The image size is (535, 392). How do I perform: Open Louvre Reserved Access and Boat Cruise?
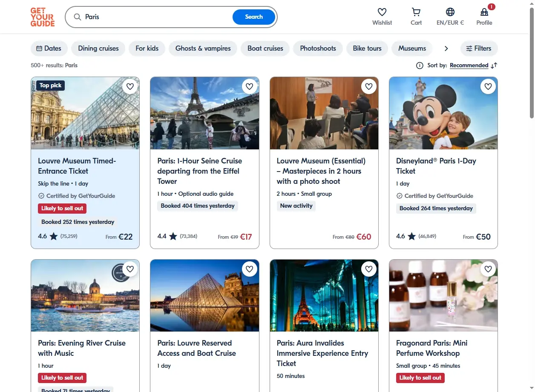click(x=197, y=348)
